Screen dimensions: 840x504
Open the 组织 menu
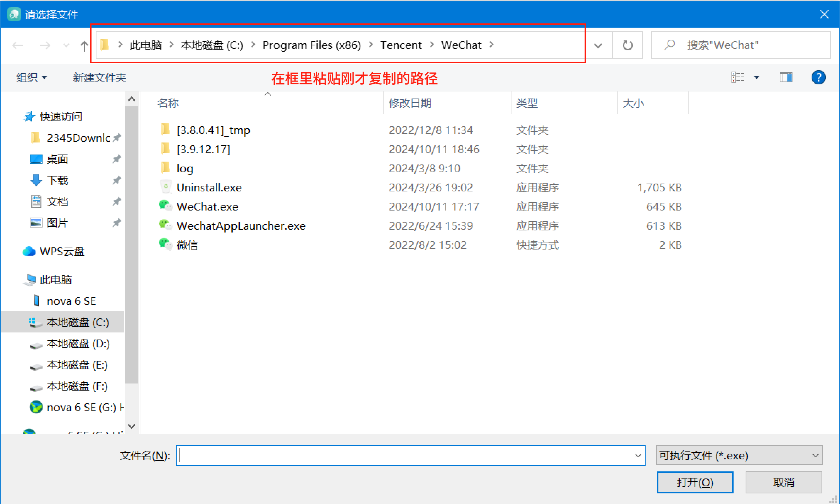click(x=31, y=77)
